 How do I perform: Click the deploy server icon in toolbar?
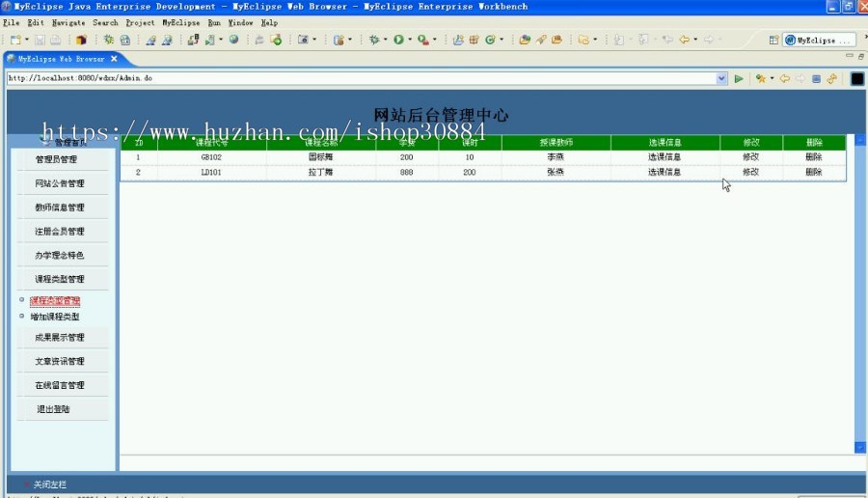(x=193, y=40)
